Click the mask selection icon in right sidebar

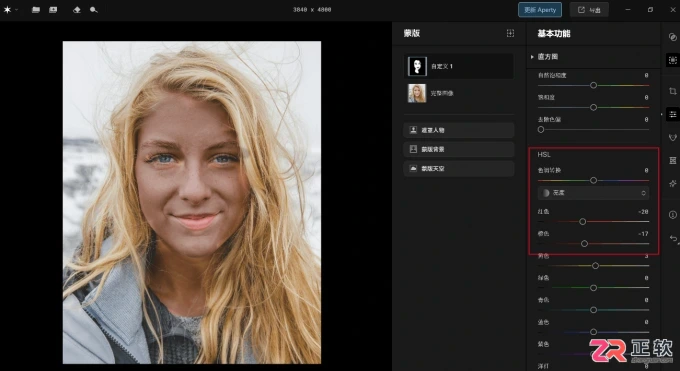point(673,60)
